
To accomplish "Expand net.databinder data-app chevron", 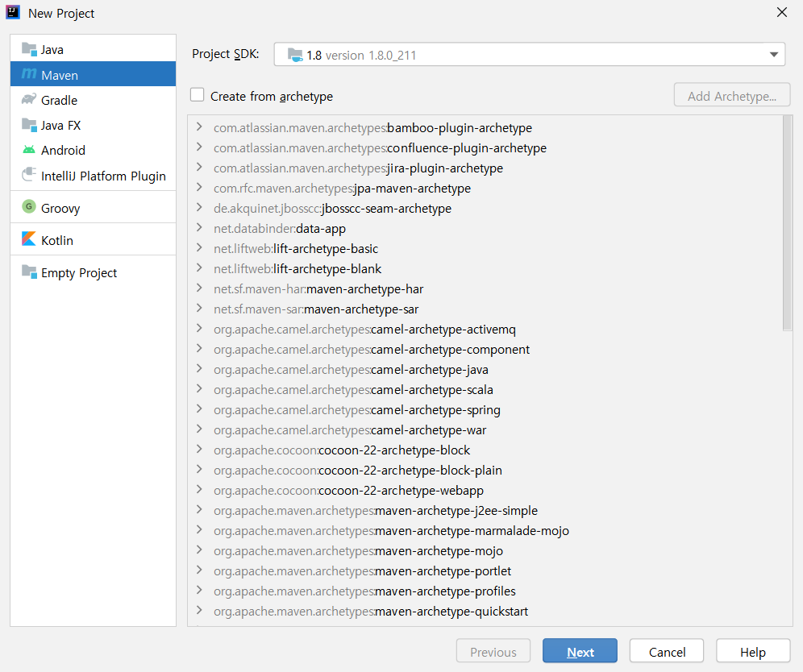I will point(199,228).
